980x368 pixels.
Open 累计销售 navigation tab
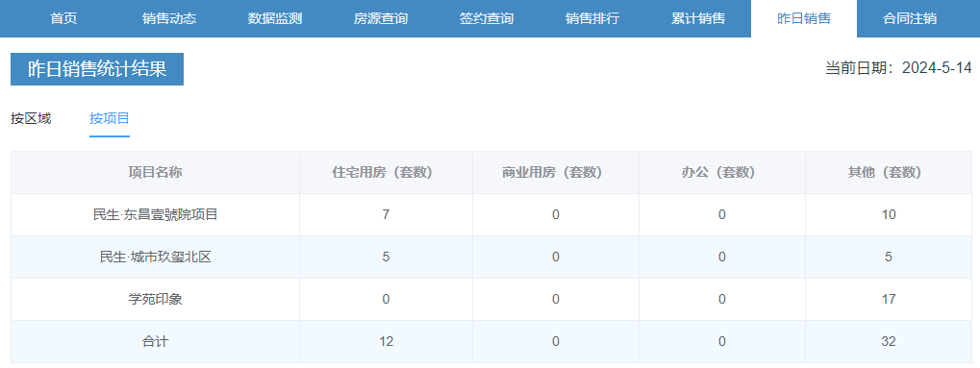coord(698,19)
